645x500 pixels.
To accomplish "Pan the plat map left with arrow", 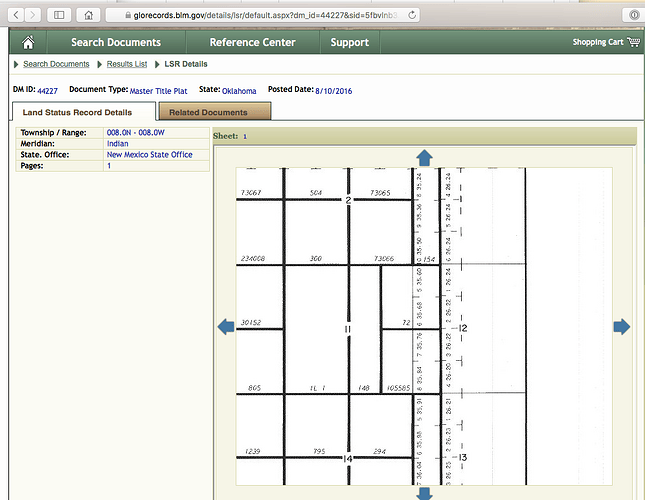I will [226, 327].
